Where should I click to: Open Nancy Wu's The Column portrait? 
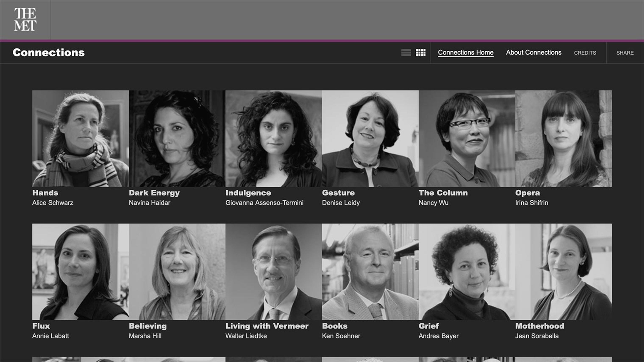tap(467, 139)
